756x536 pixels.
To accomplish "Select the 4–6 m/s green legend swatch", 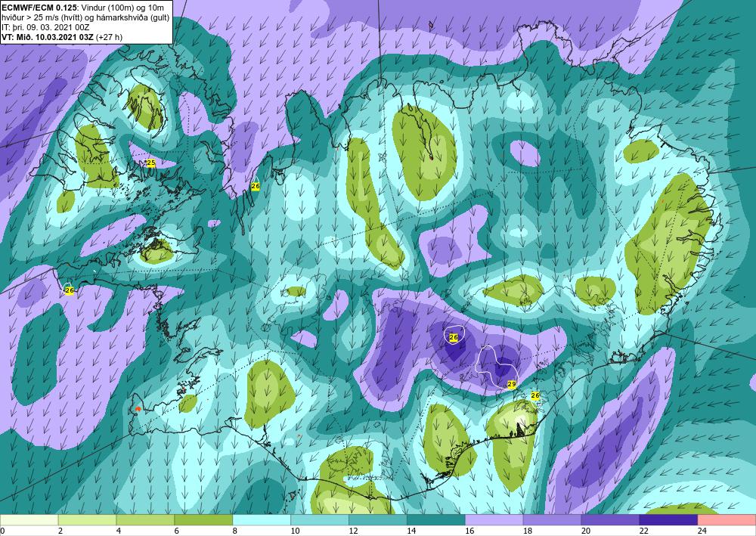I will 145,520.
